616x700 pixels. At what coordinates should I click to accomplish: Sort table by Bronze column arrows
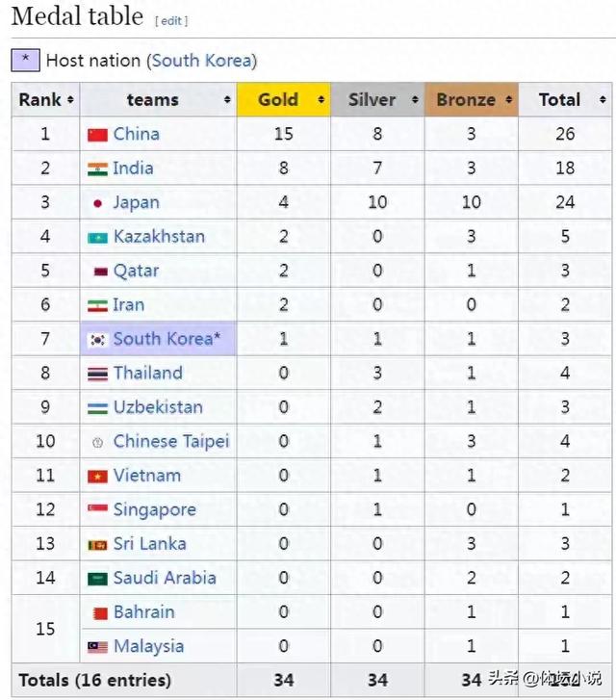508,100
